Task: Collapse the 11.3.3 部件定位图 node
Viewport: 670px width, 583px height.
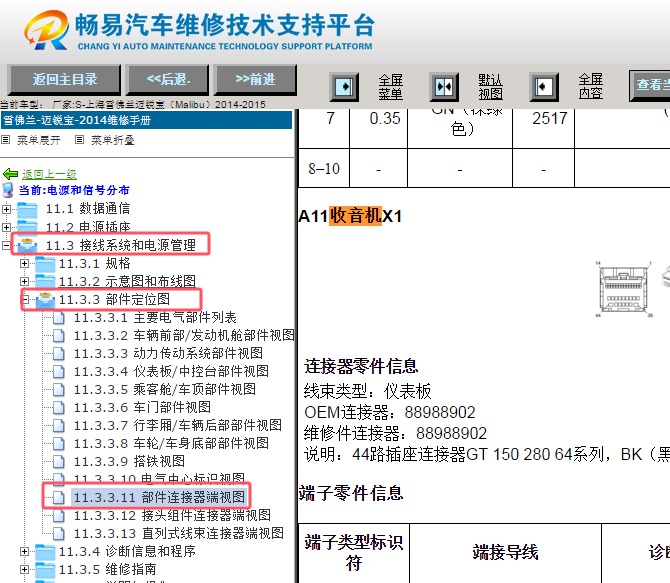Action: coord(24,299)
